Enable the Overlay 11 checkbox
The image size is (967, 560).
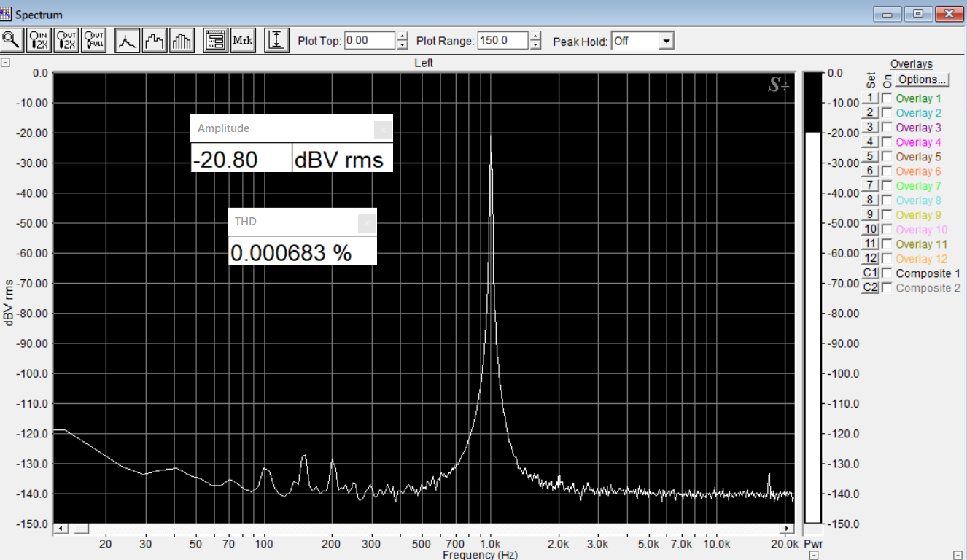(887, 244)
